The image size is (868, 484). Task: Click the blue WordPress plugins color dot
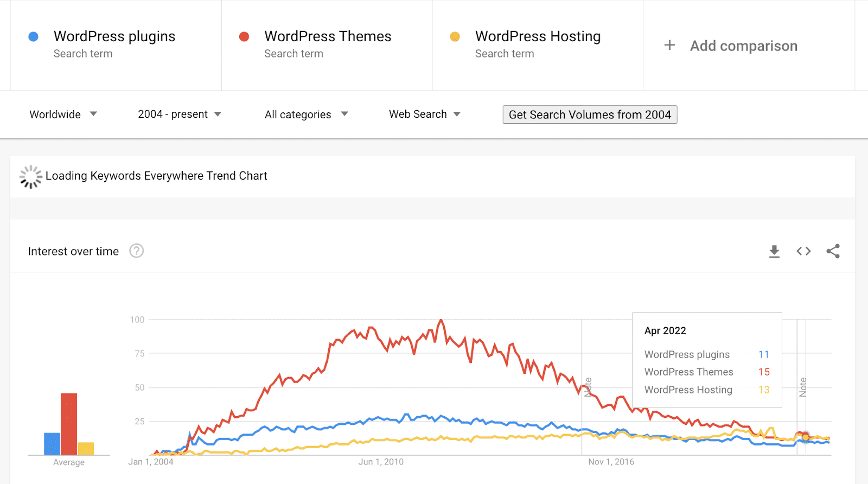click(34, 36)
